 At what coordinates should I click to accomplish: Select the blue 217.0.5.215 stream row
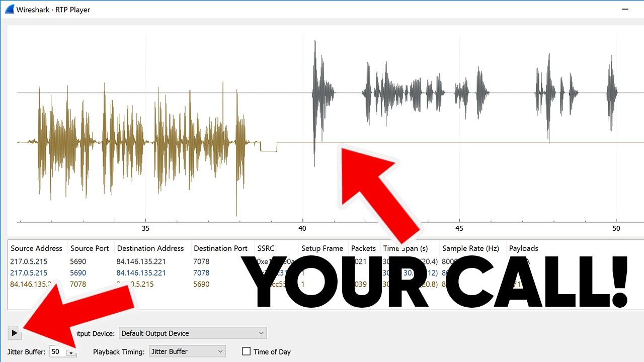click(29, 273)
